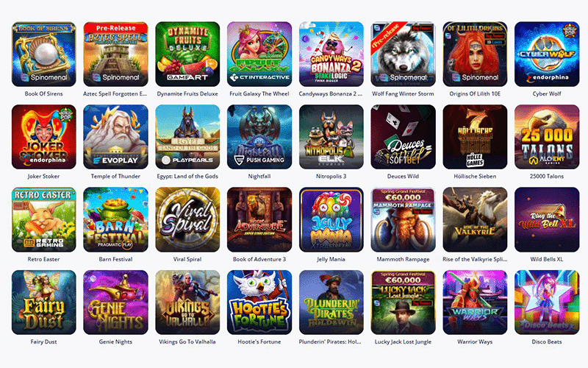
Task: Click the Höllische Sieben text label
Action: [x=475, y=176]
